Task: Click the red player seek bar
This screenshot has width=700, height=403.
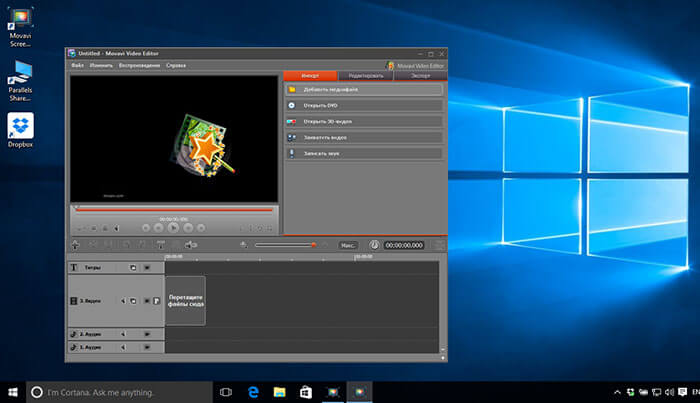Action: 174,209
